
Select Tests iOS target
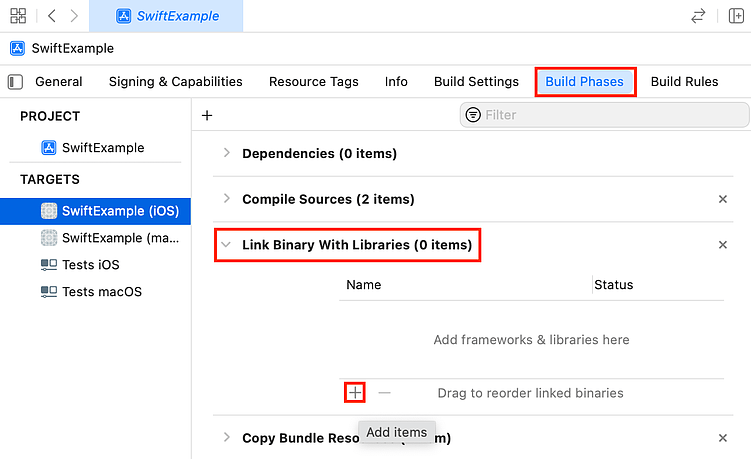click(x=95, y=265)
